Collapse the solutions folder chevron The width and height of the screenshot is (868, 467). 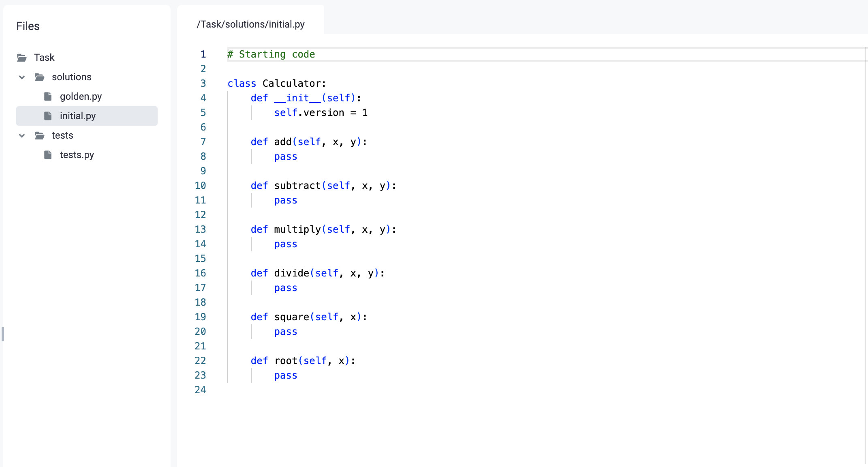(x=22, y=77)
